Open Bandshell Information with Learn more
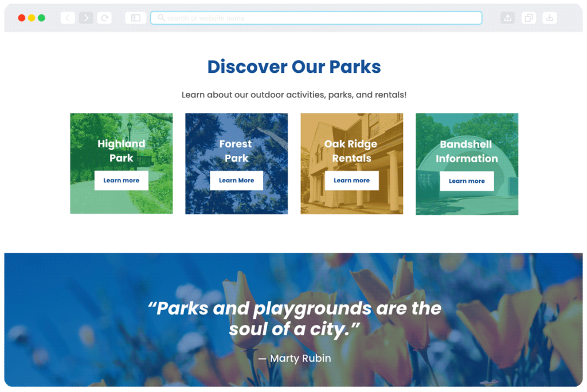The width and height of the screenshot is (587, 392). tap(467, 181)
